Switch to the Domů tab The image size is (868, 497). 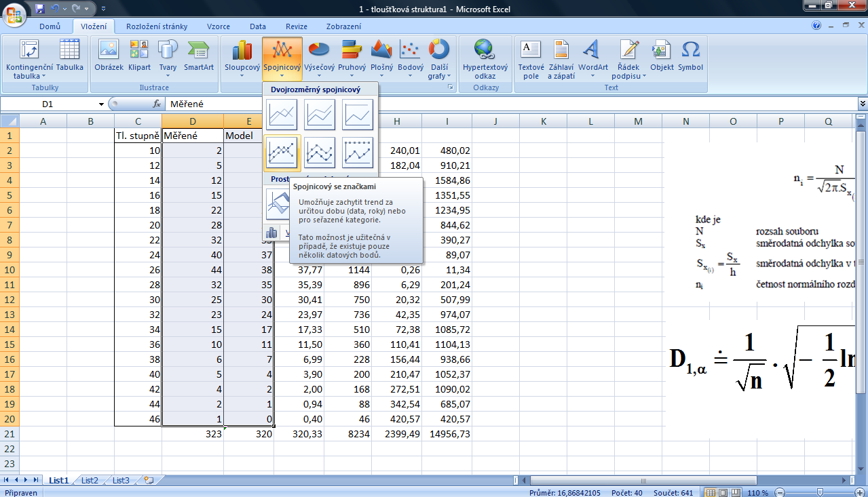pos(50,26)
